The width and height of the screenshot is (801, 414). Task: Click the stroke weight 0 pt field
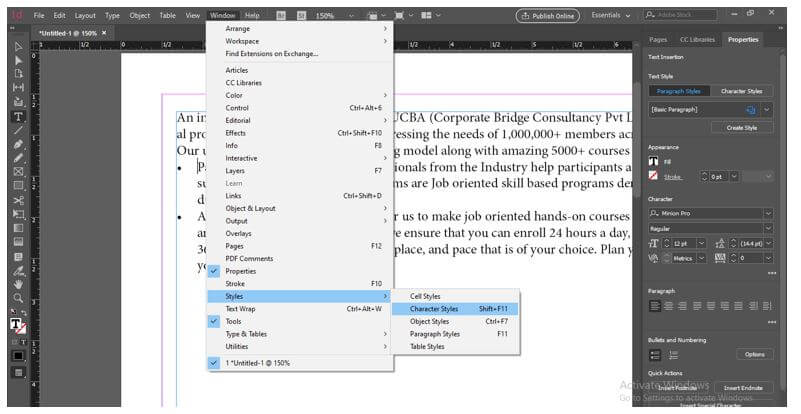[x=719, y=176]
